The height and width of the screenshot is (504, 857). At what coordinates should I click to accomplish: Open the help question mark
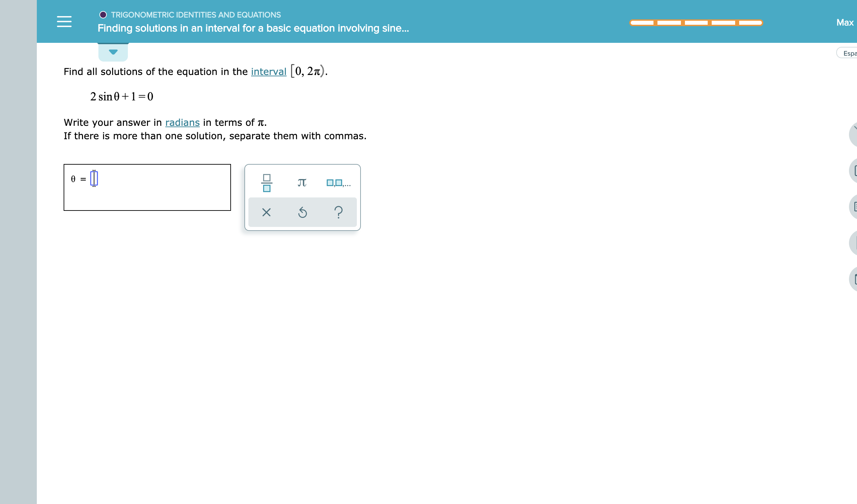(338, 212)
